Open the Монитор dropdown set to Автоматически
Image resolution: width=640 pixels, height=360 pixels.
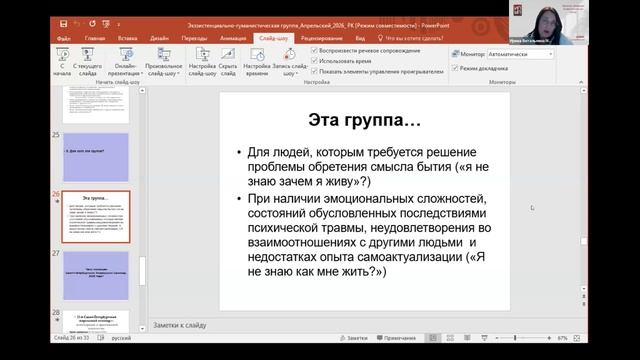(x=520, y=54)
